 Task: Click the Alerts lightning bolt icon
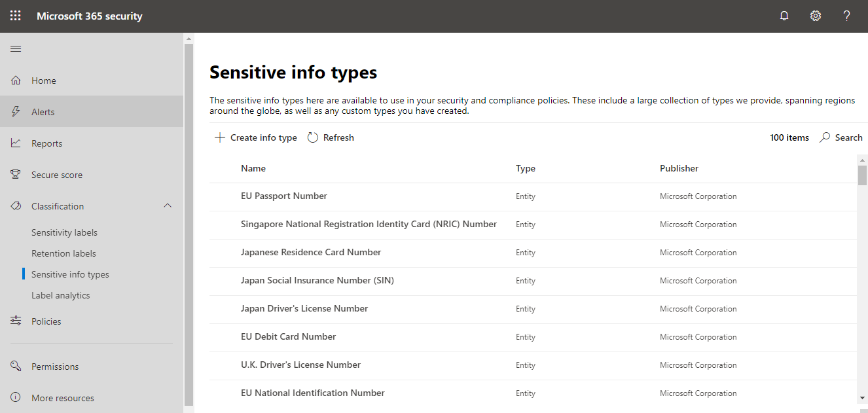pos(16,112)
